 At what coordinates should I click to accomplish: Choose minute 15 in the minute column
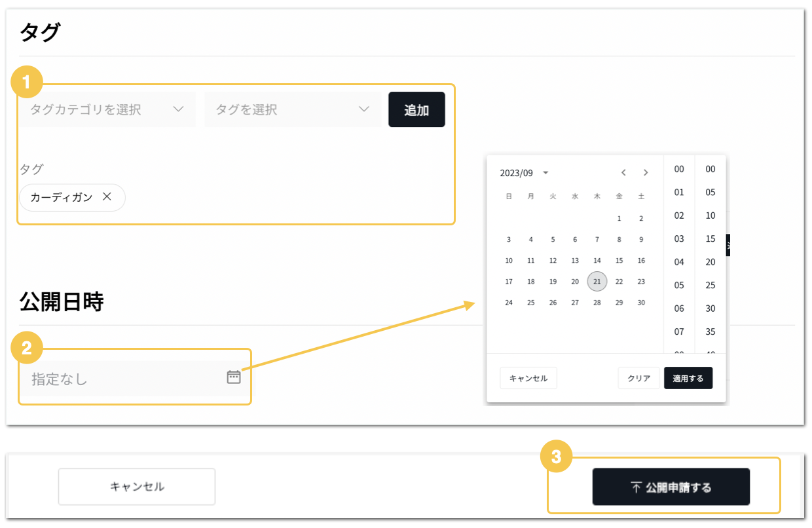pos(710,239)
